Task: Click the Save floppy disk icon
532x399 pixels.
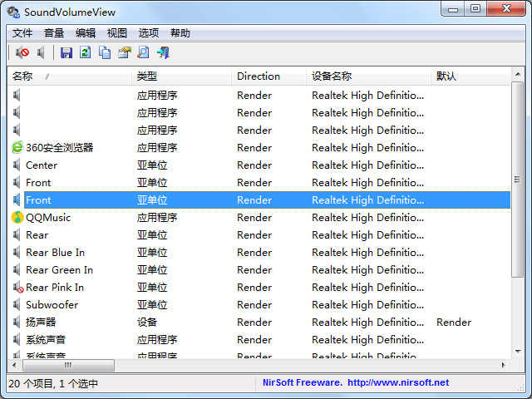Action: (66, 52)
